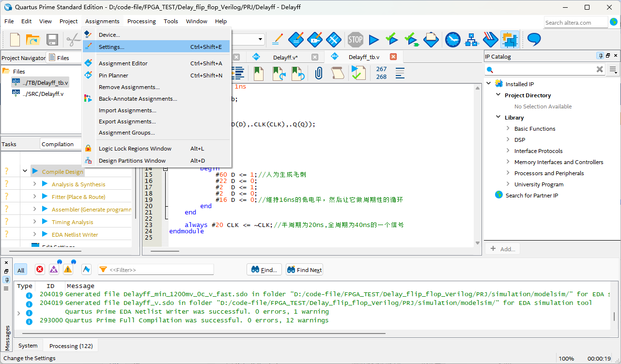Click the Open file folder icon
The height and width of the screenshot is (364, 621).
click(x=32, y=40)
